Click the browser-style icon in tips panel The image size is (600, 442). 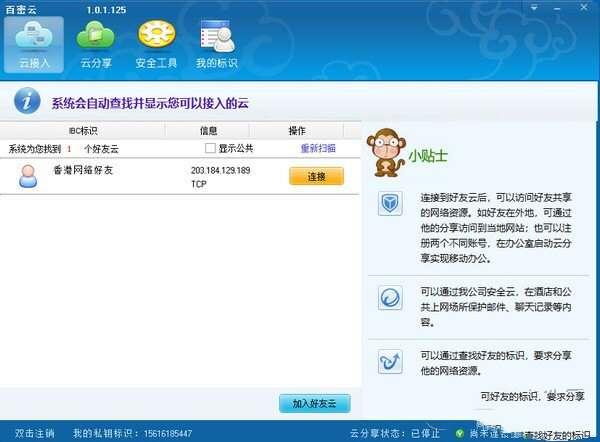(x=390, y=299)
